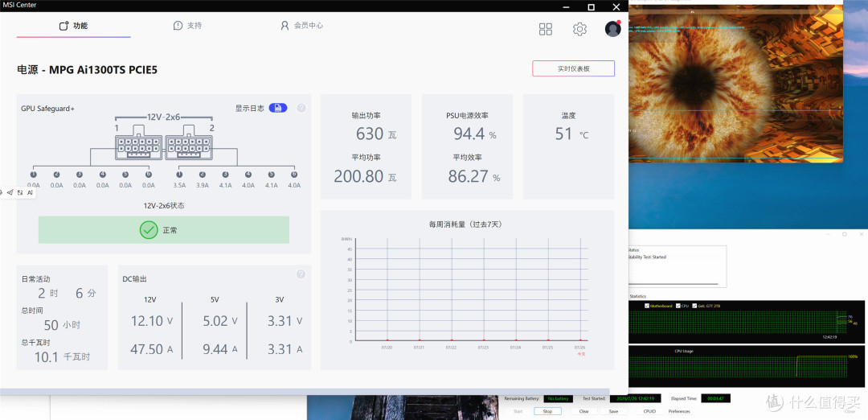The width and height of the screenshot is (868, 420).
Task: Click the 51 °C temperature reading
Action: [x=572, y=134]
